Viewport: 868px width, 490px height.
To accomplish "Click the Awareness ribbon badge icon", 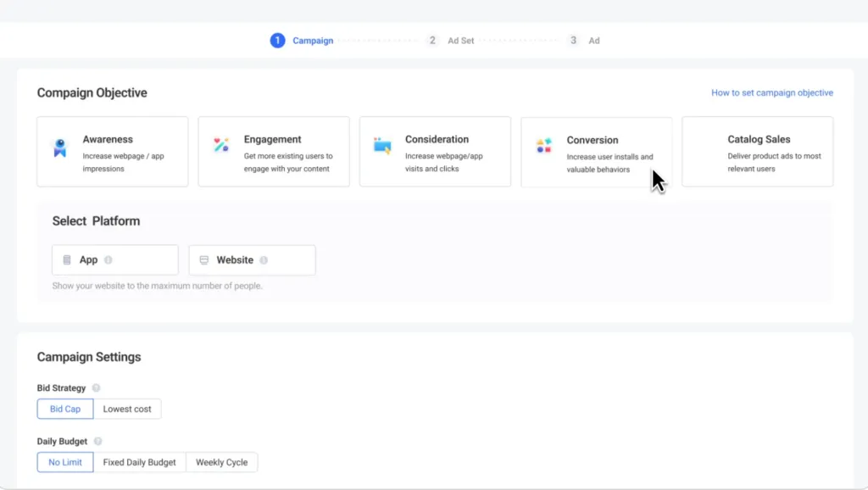I will 59,149.
